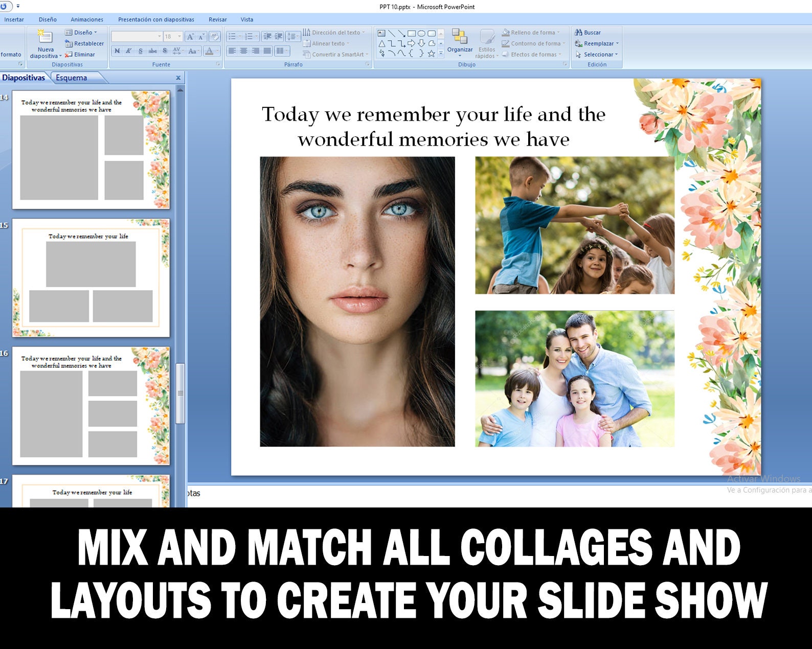Open the Párrafo dialog launcher

point(367,64)
